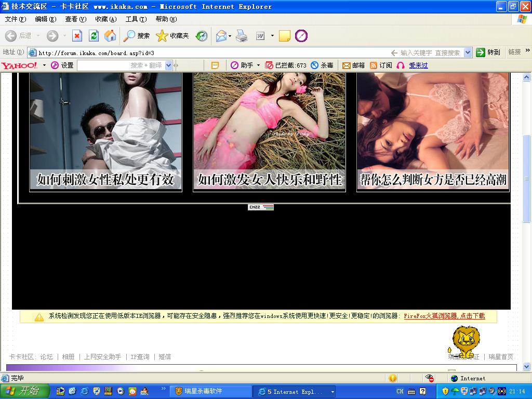Toggle the 已拦截 popup blocker button
Screen dimensions: 532x399
[286, 65]
